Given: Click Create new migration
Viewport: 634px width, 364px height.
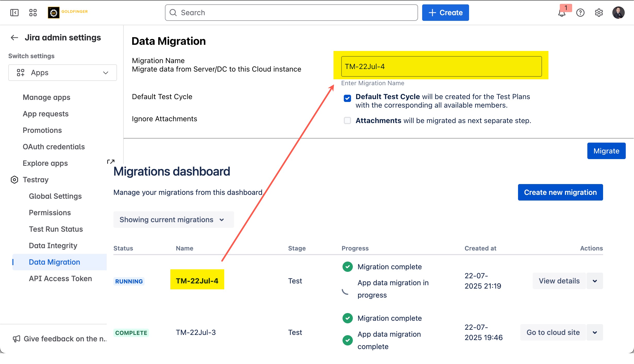Looking at the screenshot, I should [x=560, y=192].
